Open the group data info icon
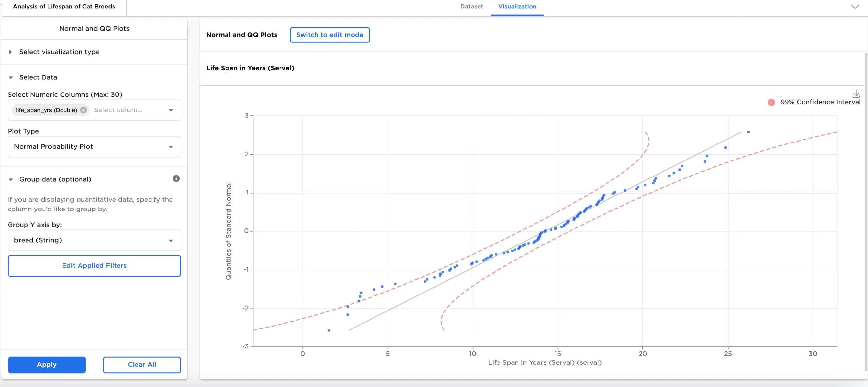868x387 pixels. coord(176,179)
